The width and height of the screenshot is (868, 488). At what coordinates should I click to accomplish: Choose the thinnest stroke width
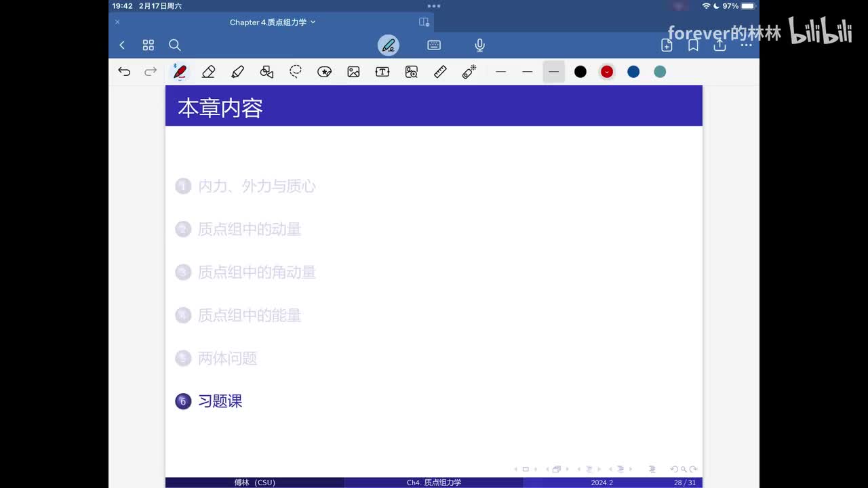click(x=501, y=71)
